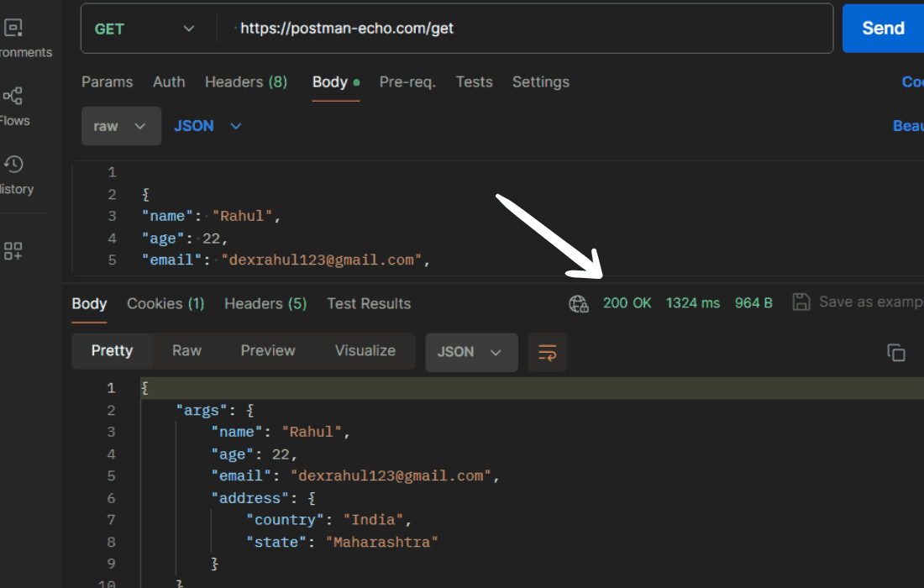The height and width of the screenshot is (588, 924).
Task: Click the configure workspace sidebar grid icon
Action: click(x=13, y=250)
